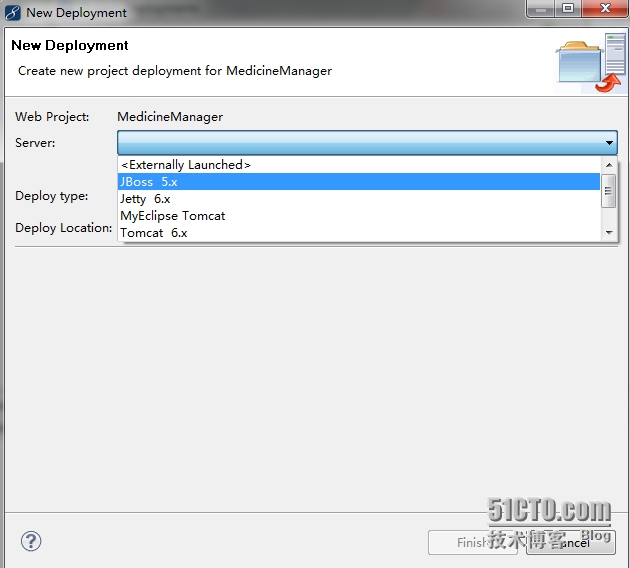Select <Externally Launched> from server list
The height and width of the screenshot is (568, 630).
[359, 165]
